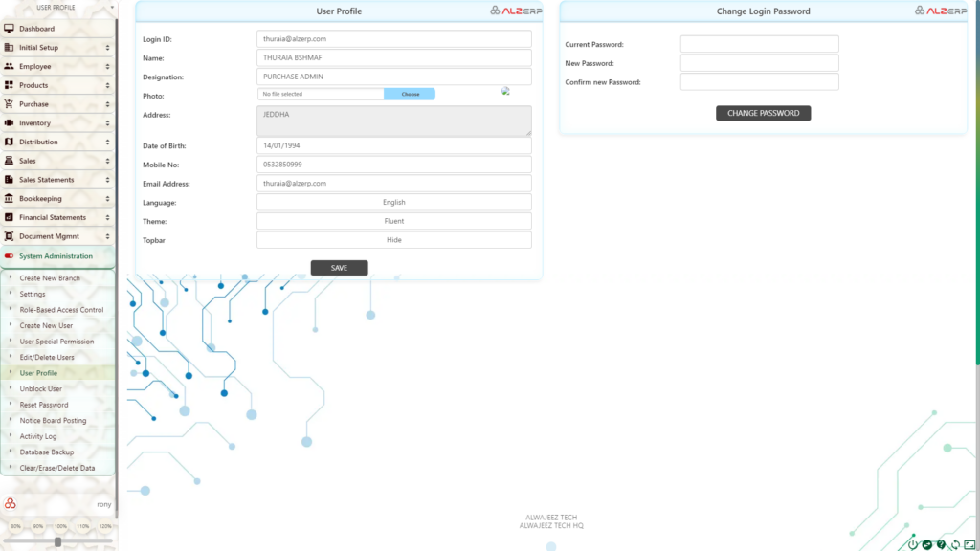This screenshot has height=551, width=980.
Task: Open the Theme dropdown showing Fluent
Action: coord(393,221)
